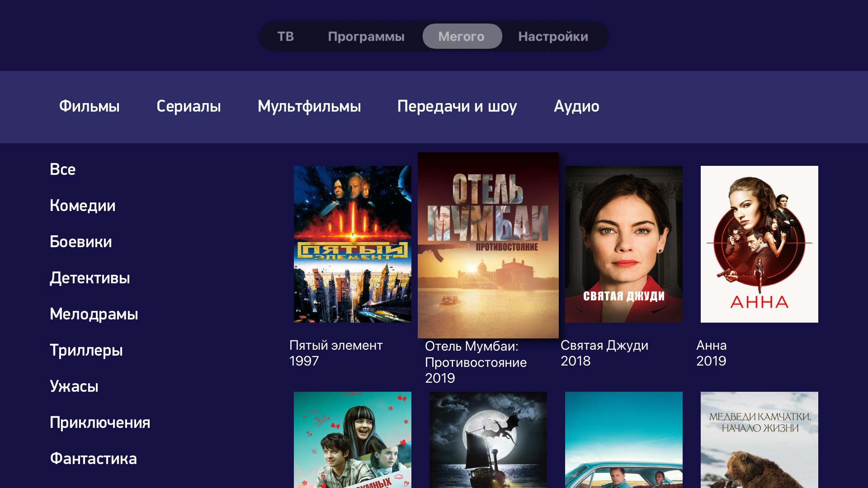Choose the Фильмы category
The width and height of the screenshot is (868, 488).
pyautogui.click(x=89, y=106)
